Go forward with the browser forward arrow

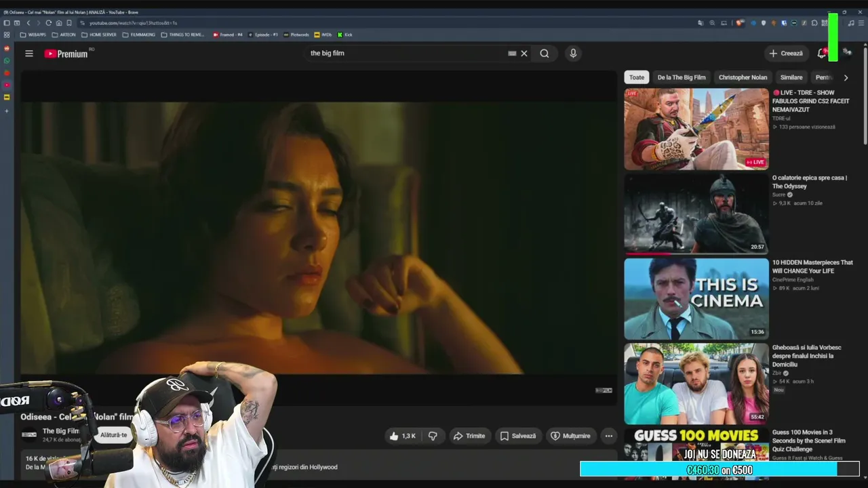[38, 23]
